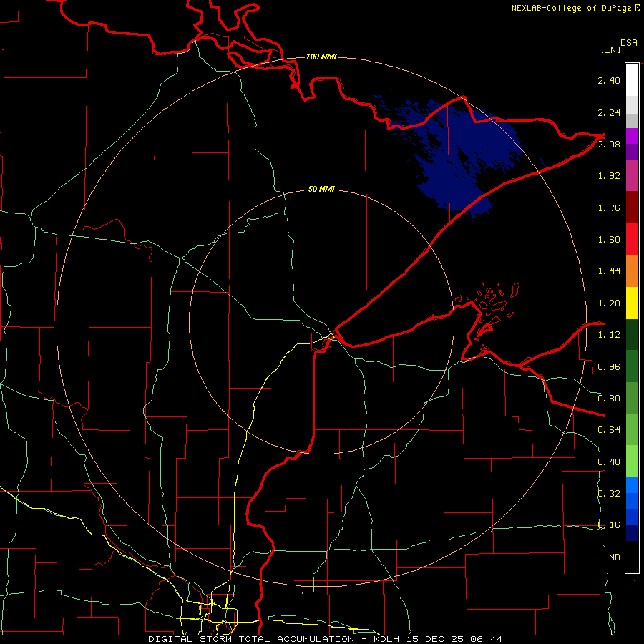Click the 1.12 legend value
The width and height of the screenshot is (644, 644).
pyautogui.click(x=609, y=335)
